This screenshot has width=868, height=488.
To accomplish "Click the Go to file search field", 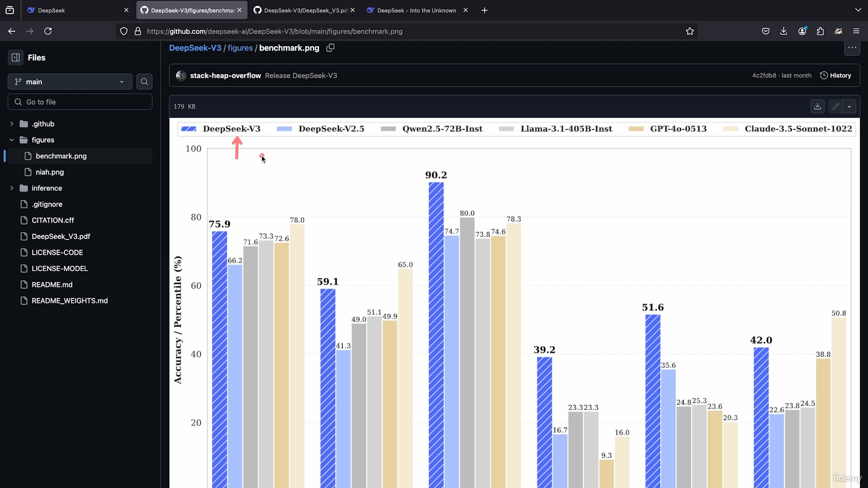I will (80, 102).
